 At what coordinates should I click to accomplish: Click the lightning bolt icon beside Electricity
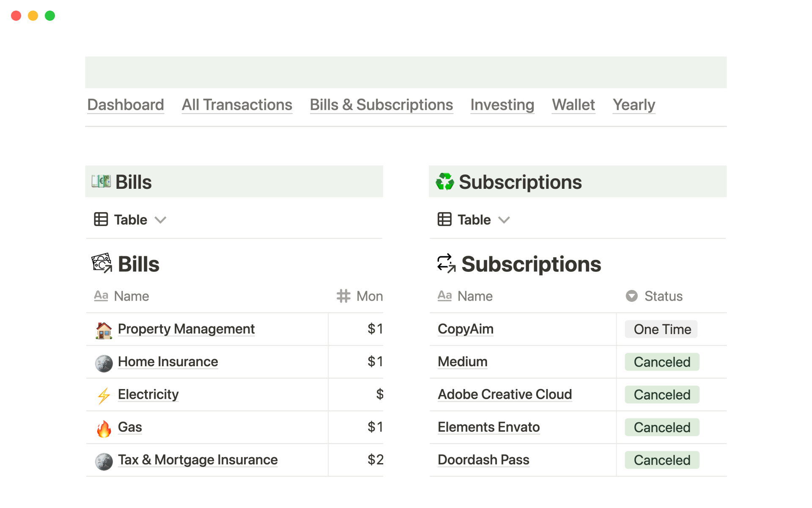click(104, 396)
